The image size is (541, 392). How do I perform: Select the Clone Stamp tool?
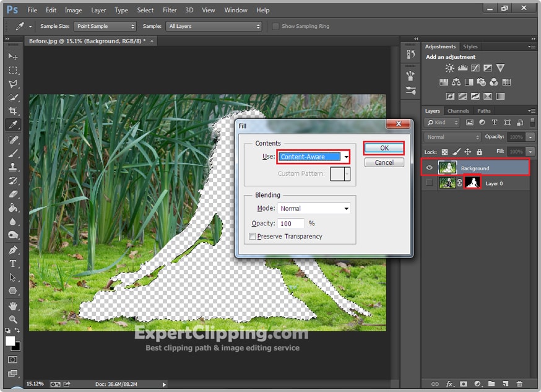click(x=13, y=167)
